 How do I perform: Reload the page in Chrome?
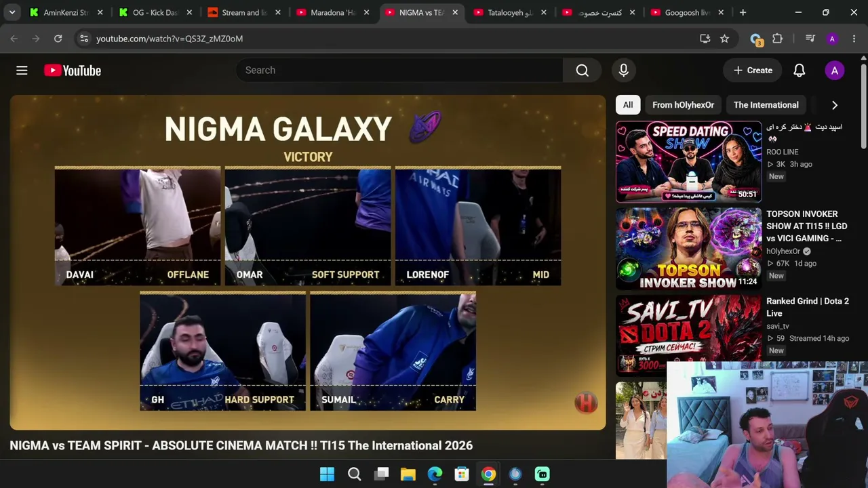[x=58, y=39]
